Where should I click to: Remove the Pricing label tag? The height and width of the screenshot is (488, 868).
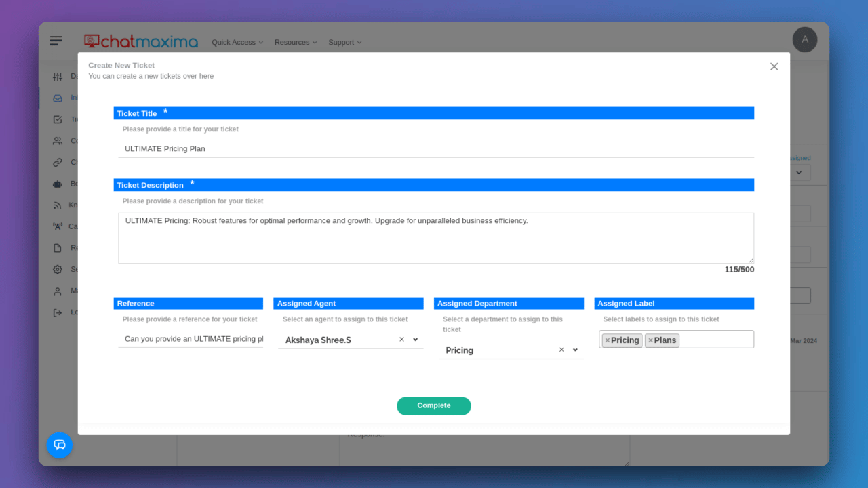[x=607, y=340]
